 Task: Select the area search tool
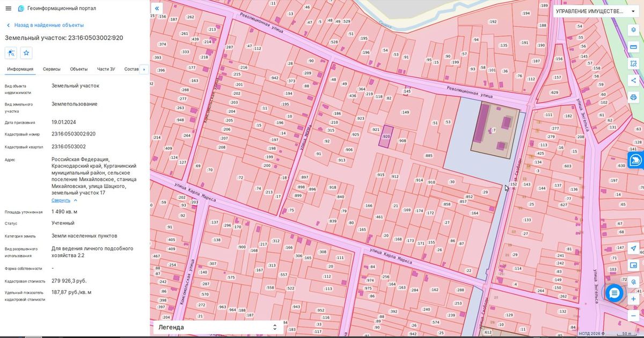(x=633, y=63)
